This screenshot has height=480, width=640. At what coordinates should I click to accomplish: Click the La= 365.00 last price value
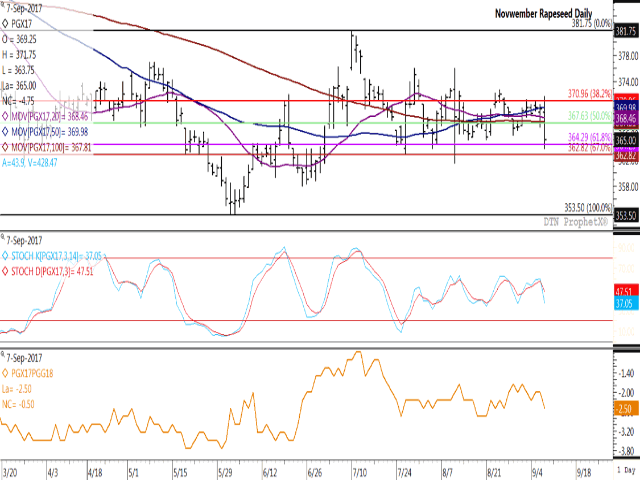coord(19,86)
